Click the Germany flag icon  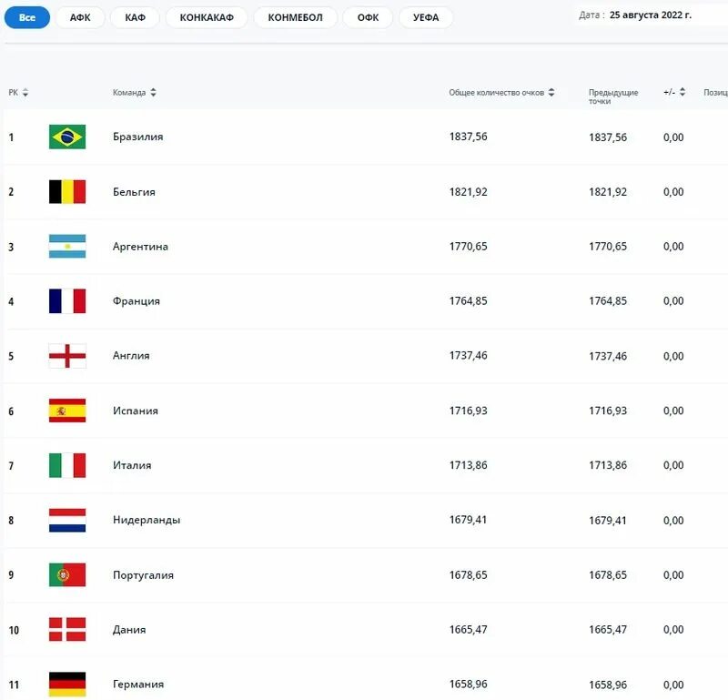click(x=67, y=685)
